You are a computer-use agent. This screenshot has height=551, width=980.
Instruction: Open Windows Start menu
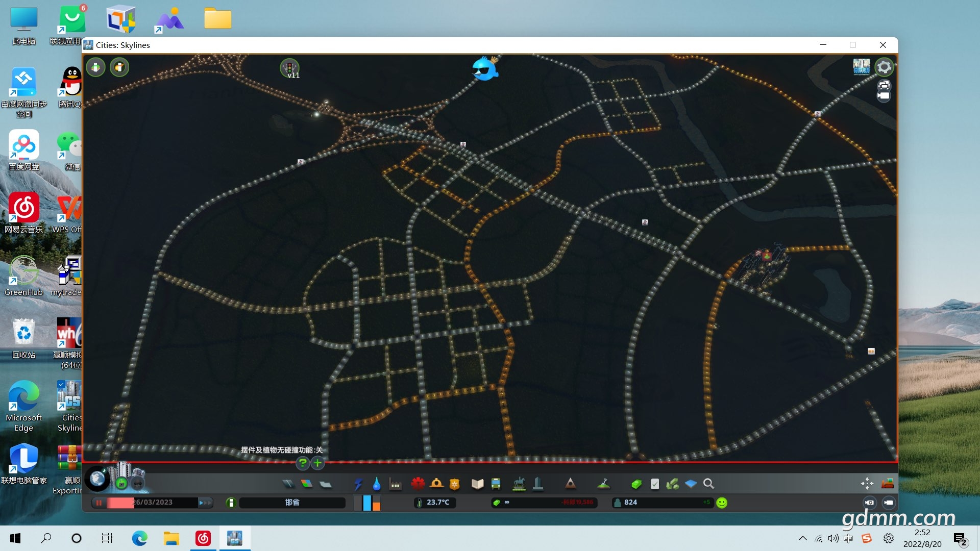(x=15, y=538)
